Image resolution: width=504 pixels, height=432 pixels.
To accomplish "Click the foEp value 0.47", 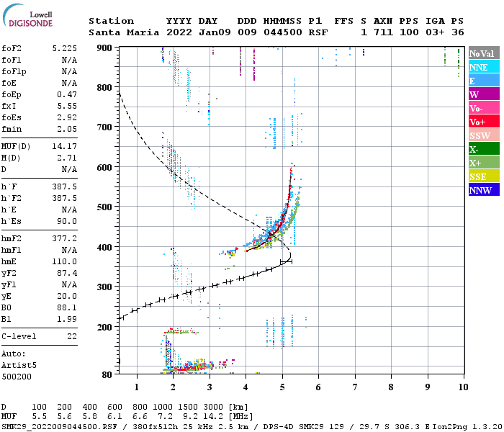I will pyautogui.click(x=67, y=94).
